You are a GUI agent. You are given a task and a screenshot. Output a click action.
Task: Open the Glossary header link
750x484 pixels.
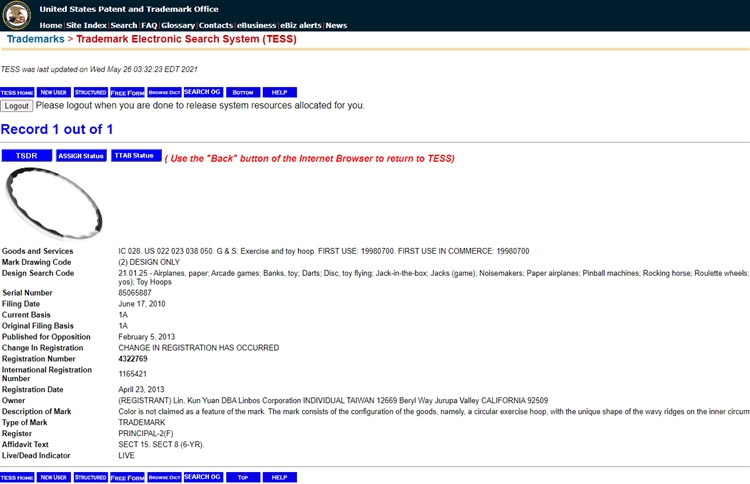[178, 25]
